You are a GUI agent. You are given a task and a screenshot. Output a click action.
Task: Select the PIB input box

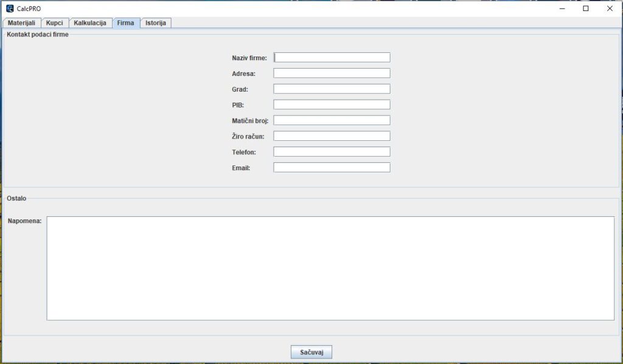pyautogui.click(x=332, y=105)
